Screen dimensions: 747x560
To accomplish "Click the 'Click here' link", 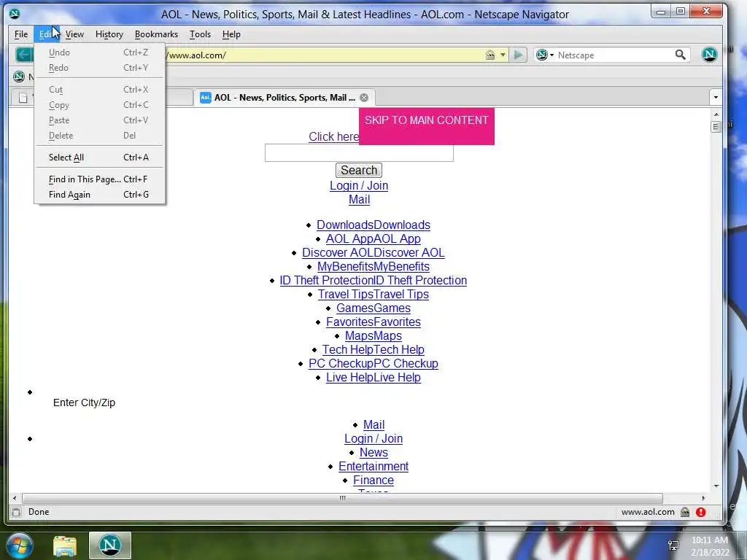I will pyautogui.click(x=333, y=136).
